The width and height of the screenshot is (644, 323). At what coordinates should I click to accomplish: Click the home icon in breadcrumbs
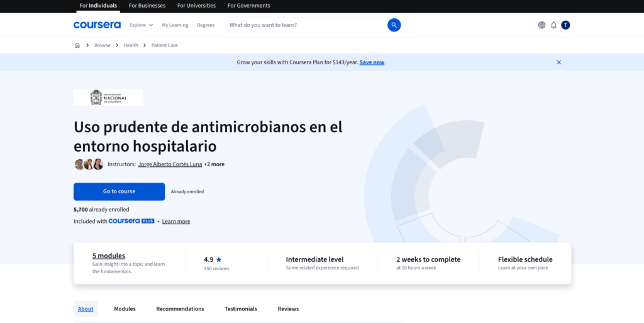click(77, 45)
